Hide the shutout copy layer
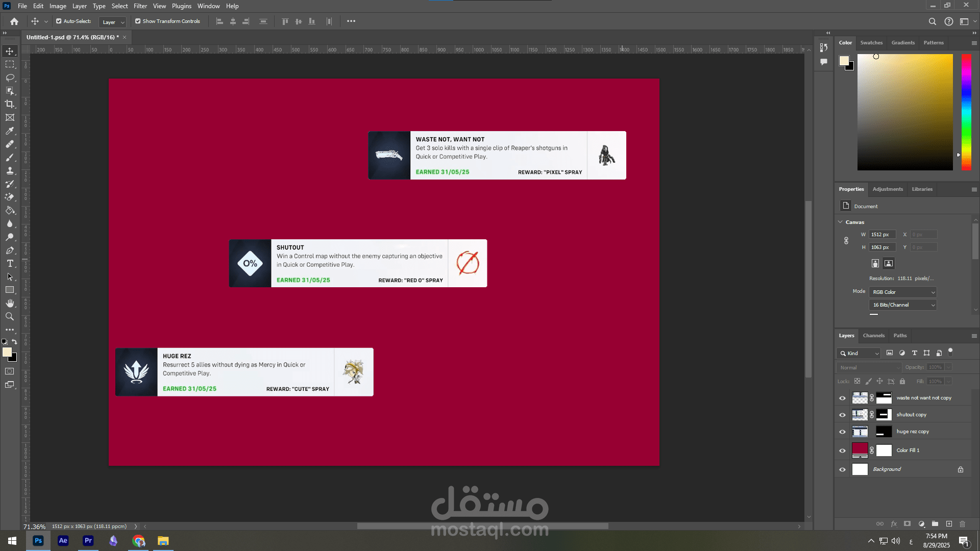Image resolution: width=980 pixels, height=551 pixels. pos(842,415)
